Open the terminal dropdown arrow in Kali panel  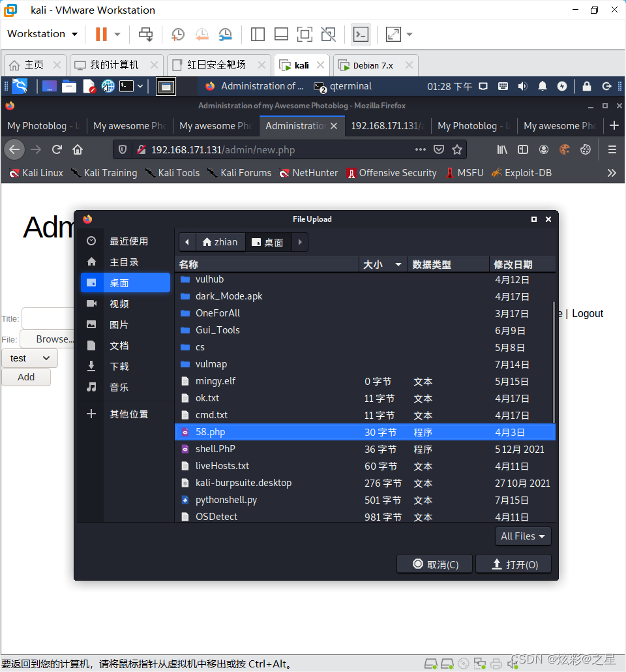coord(140,86)
